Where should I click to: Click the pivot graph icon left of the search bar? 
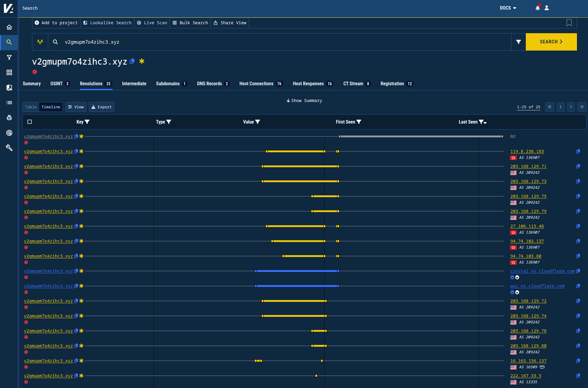[x=40, y=42]
